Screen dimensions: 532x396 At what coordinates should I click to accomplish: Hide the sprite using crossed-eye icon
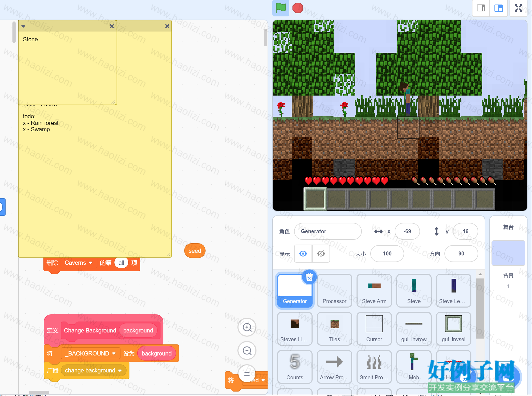click(x=321, y=254)
